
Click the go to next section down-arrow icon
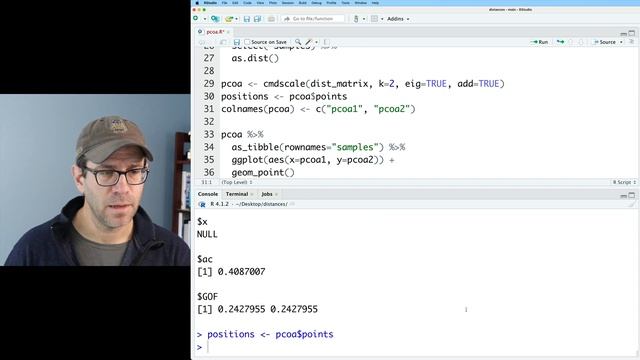click(x=580, y=42)
